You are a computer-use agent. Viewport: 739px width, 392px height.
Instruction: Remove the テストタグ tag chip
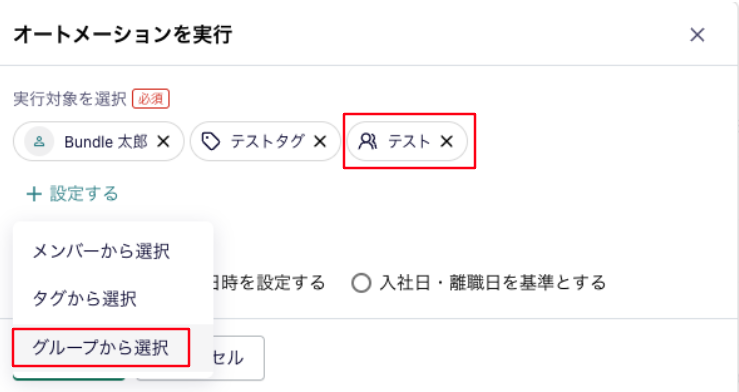coord(320,141)
